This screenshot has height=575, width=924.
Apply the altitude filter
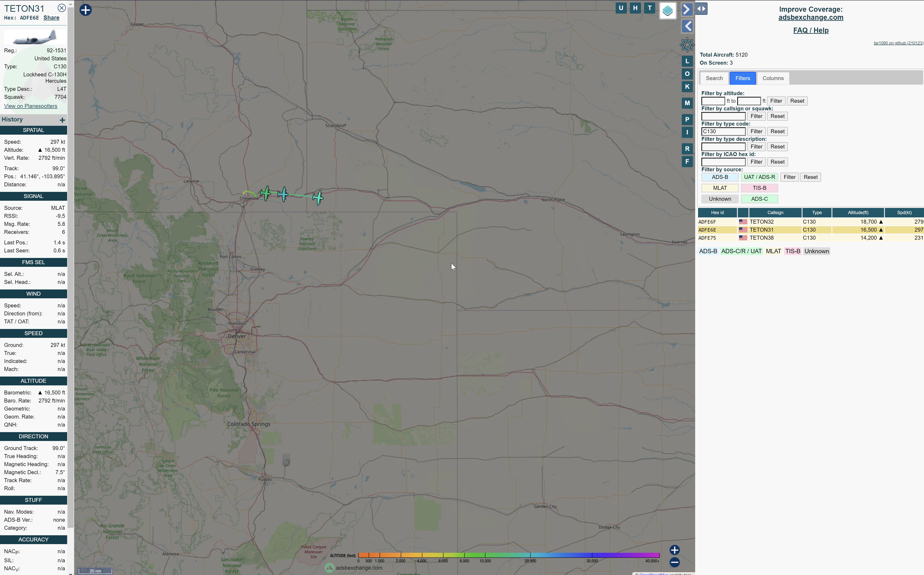[776, 101]
